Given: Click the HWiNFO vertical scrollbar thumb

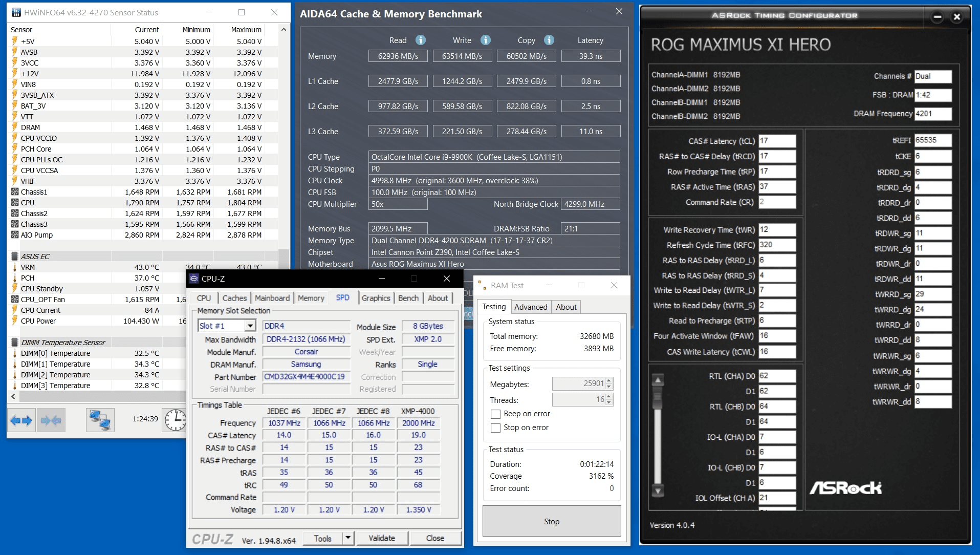Looking at the screenshot, I should 284,259.
